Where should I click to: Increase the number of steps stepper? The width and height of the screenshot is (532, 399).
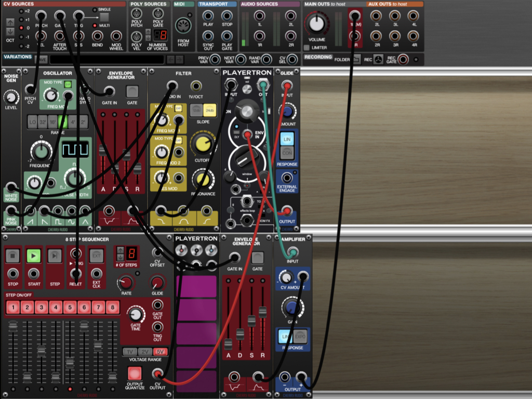[x=121, y=250]
